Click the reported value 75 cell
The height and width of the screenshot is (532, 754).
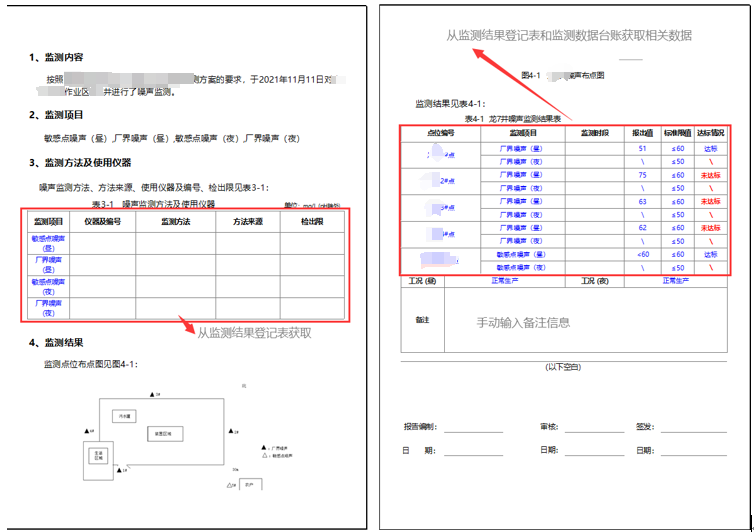[x=642, y=175]
